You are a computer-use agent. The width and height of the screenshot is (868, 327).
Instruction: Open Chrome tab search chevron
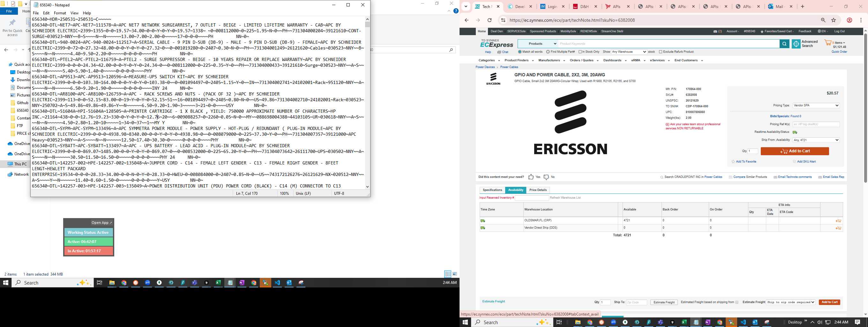466,6
